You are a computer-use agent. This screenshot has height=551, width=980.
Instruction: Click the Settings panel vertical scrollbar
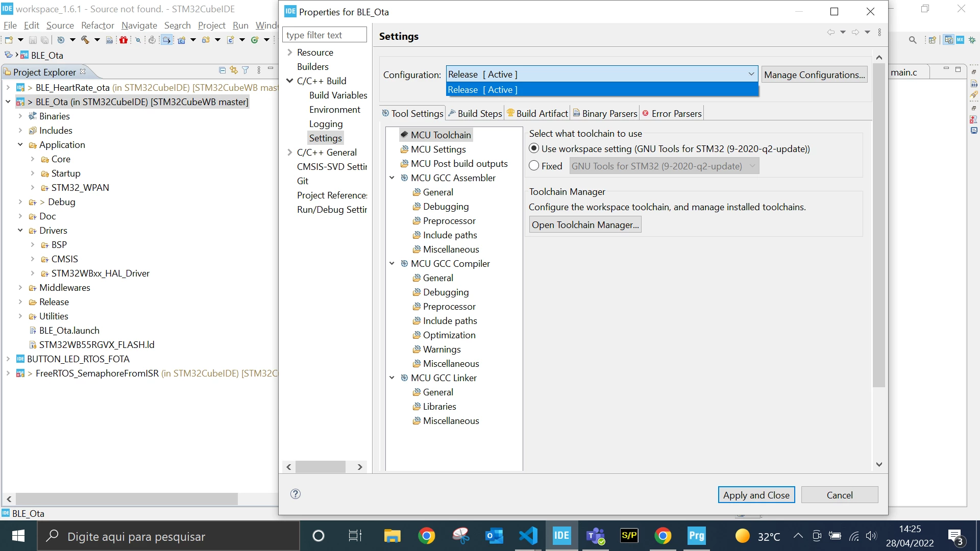[878, 225]
